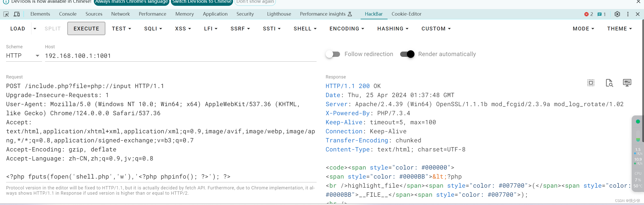Viewport: 644px width, 205px height.
Task: Click the green dot on system monitor widget
Action: [638, 121]
